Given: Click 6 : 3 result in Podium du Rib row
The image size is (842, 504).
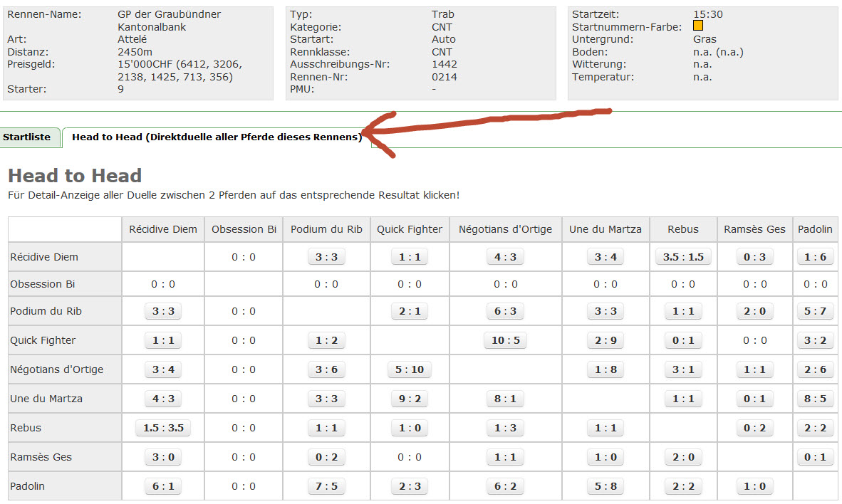Looking at the screenshot, I should point(505,311).
